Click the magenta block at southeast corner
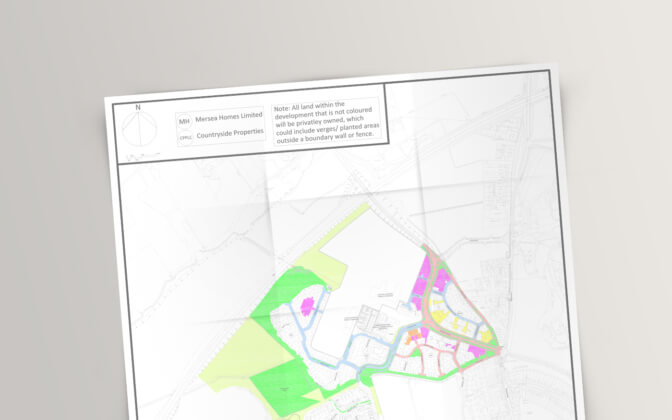672x420 pixels. (477, 352)
